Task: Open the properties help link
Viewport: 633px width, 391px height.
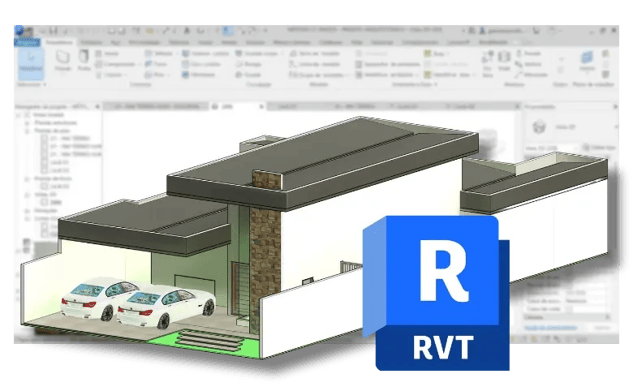Action: [551, 328]
